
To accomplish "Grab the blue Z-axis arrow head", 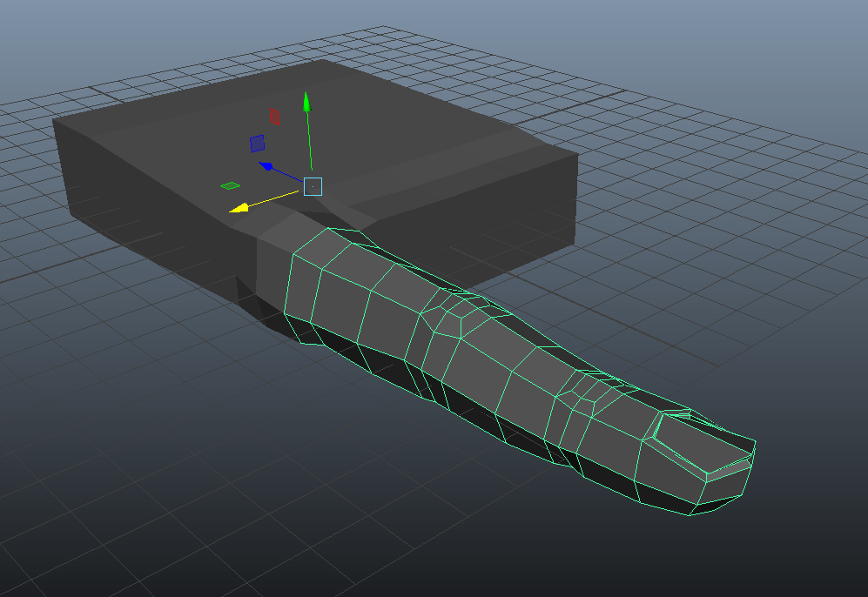I will click(267, 165).
